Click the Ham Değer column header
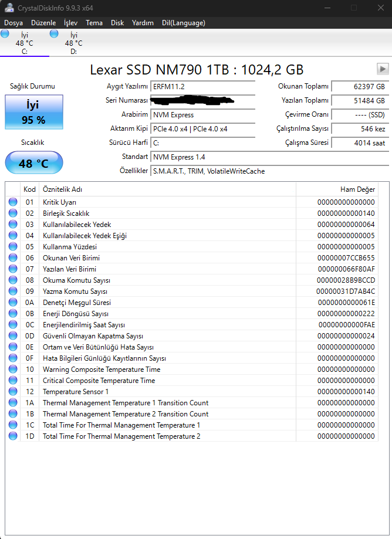The width and height of the screenshot is (392, 539). click(337, 189)
